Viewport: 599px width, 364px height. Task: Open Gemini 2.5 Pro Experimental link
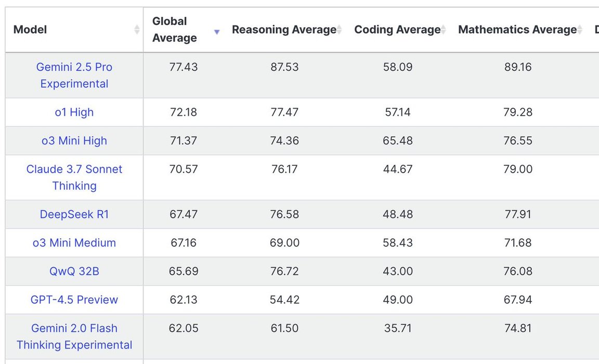[x=74, y=75]
